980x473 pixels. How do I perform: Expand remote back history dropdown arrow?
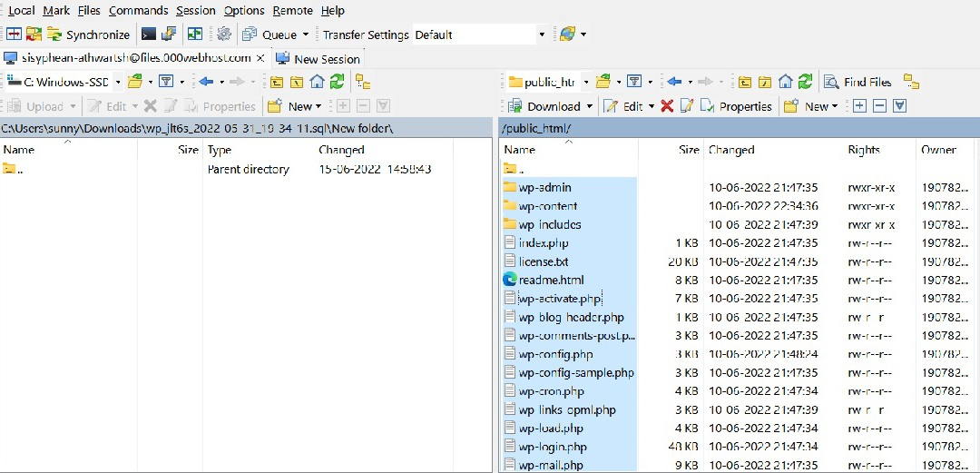690,82
